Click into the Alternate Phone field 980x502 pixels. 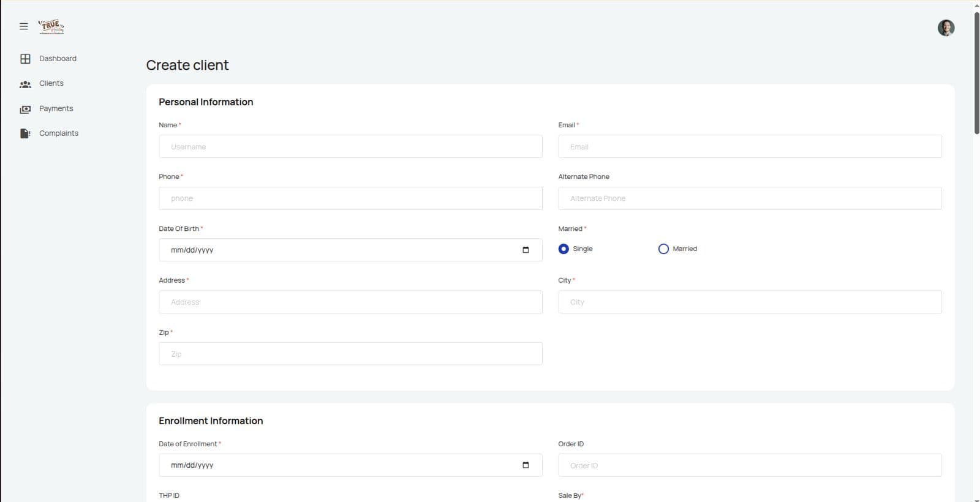tap(750, 198)
